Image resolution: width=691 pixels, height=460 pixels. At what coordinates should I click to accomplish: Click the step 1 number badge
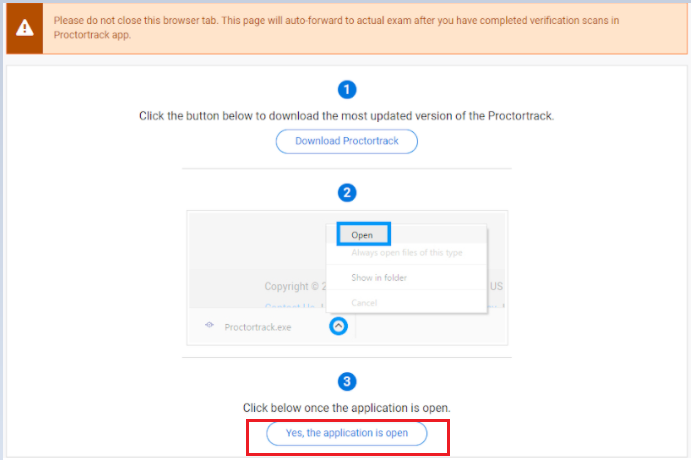click(x=347, y=90)
